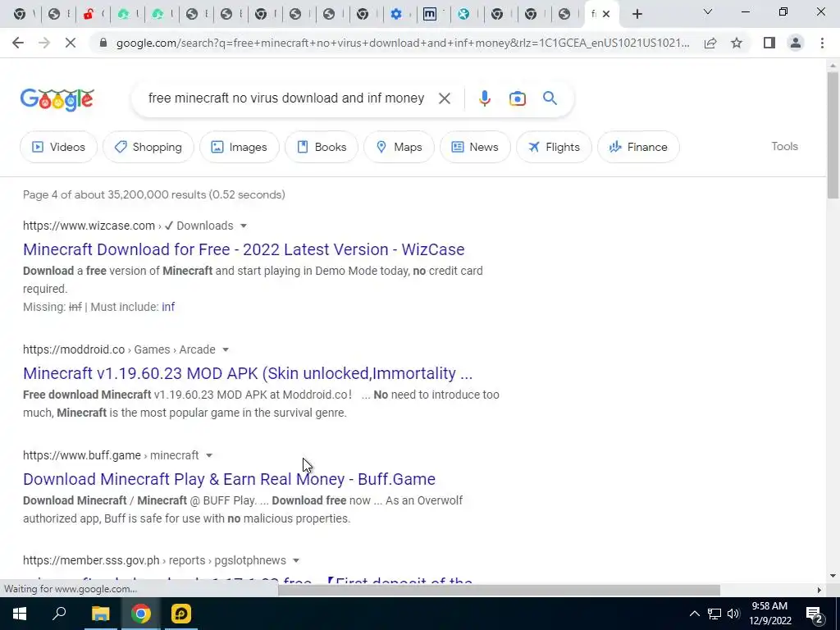Filter results by Videos
The width and height of the screenshot is (840, 630).
[59, 147]
